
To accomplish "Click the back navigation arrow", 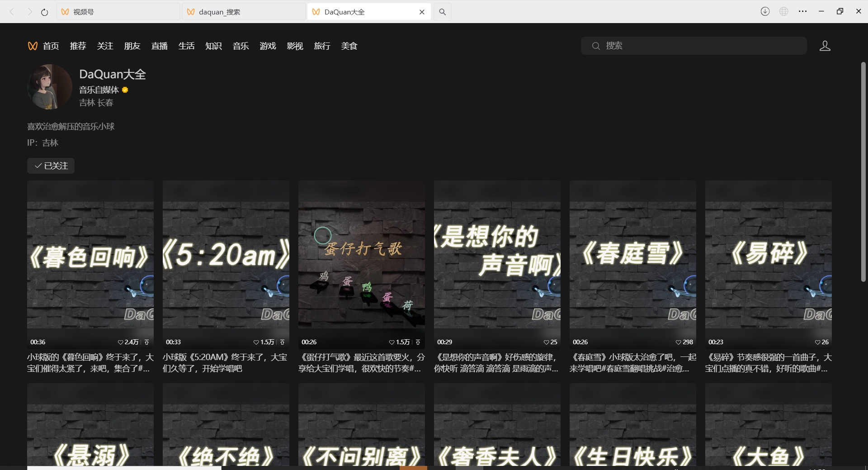I will click(11, 12).
